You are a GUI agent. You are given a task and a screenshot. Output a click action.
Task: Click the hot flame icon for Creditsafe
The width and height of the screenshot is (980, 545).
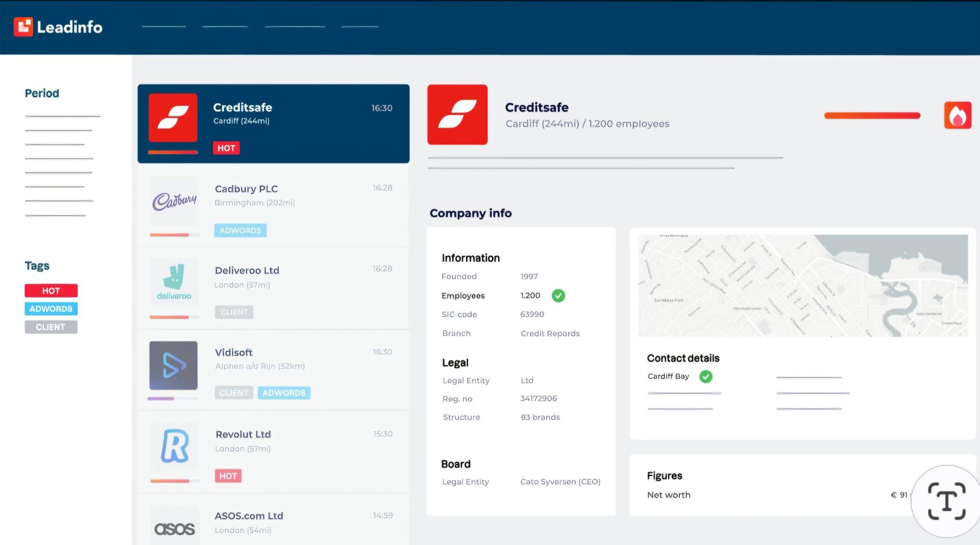958,115
